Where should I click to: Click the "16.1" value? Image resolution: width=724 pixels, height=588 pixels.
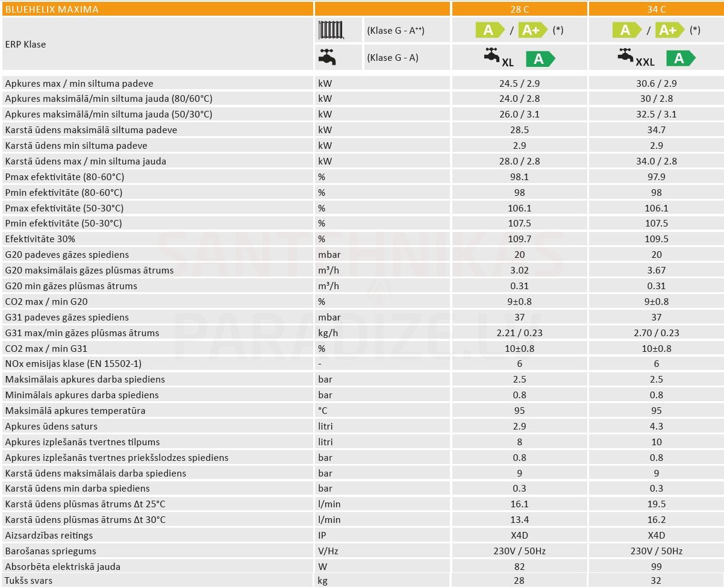[x=519, y=504]
